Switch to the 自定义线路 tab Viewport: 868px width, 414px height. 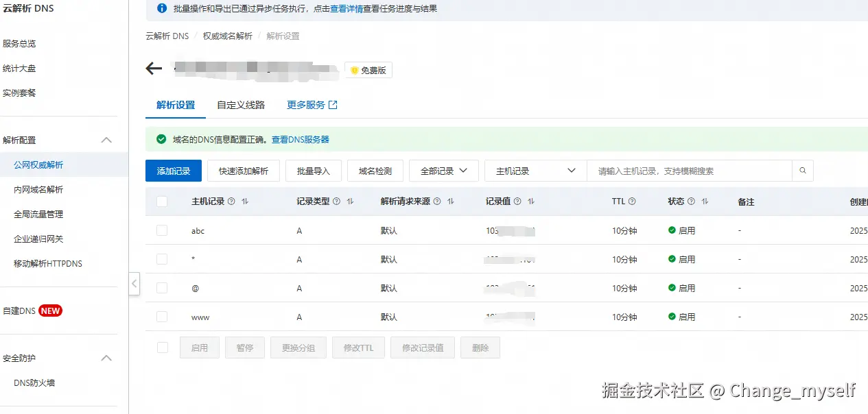pos(241,105)
